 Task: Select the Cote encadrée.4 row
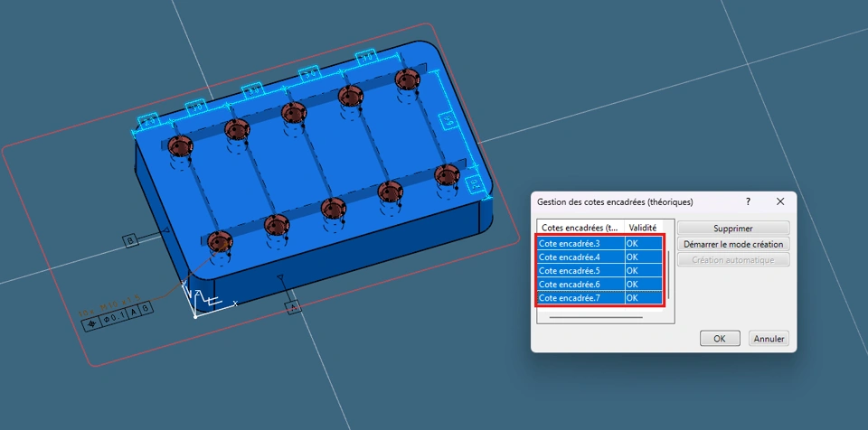[x=599, y=257]
